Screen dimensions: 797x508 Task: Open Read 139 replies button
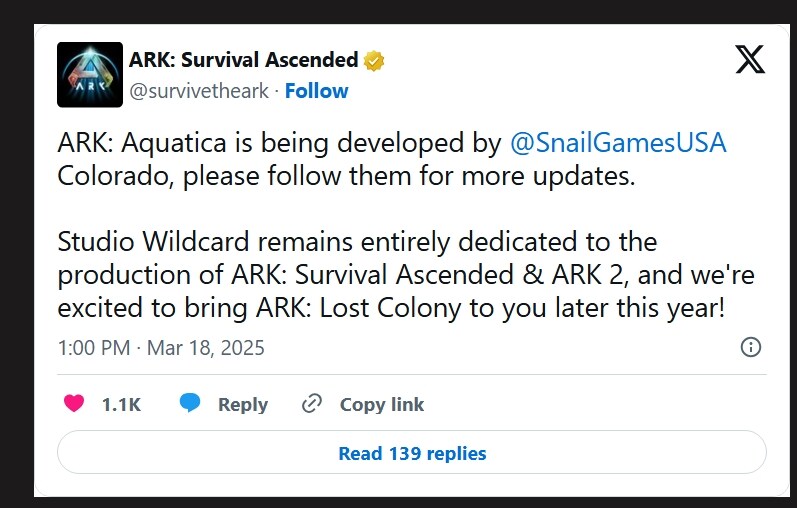(x=412, y=453)
